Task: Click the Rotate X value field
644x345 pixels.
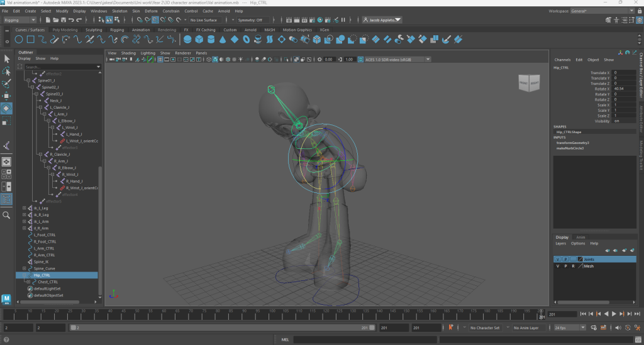Action: 624,89
